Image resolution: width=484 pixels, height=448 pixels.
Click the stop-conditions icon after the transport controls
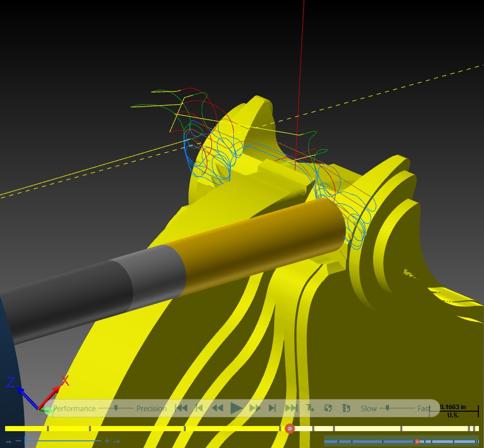click(310, 408)
